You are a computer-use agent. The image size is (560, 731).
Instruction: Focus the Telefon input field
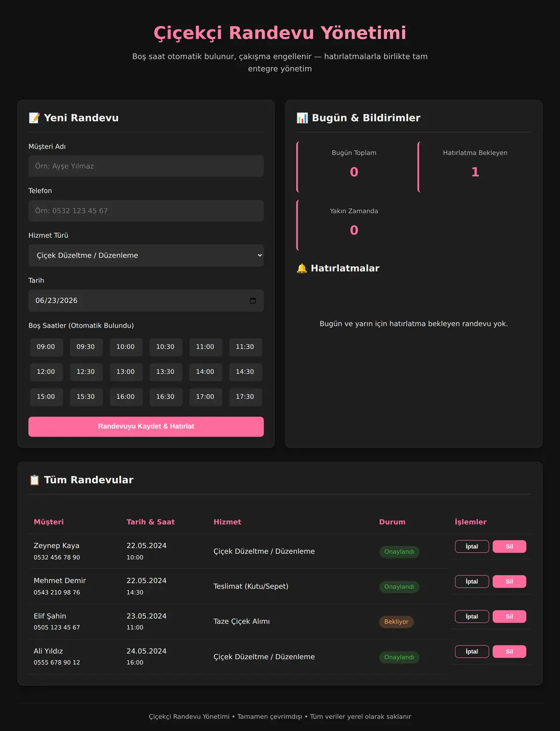[x=146, y=211]
